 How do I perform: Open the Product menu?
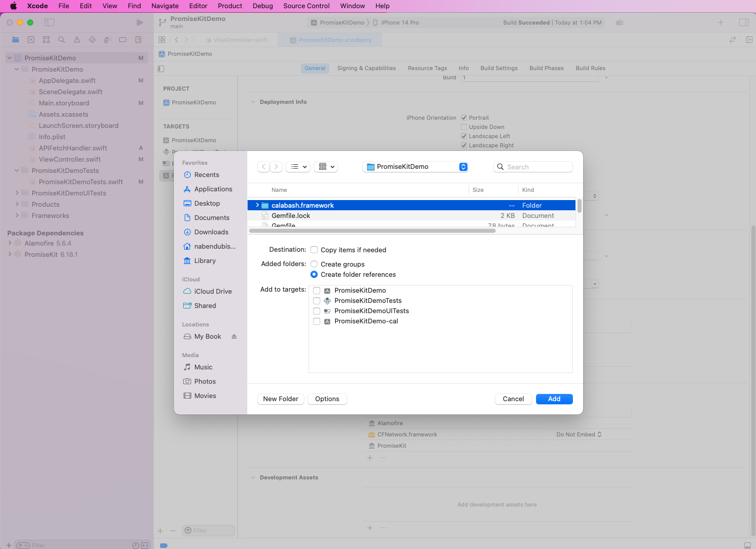tap(230, 6)
